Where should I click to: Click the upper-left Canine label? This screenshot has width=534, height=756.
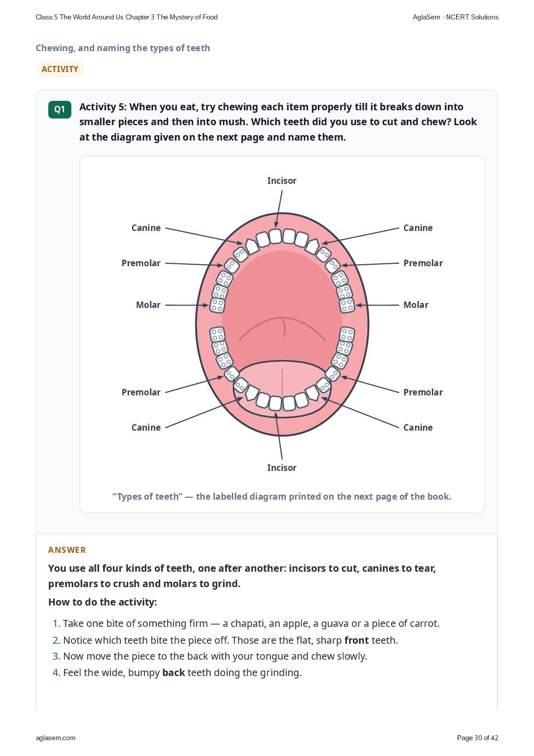pyautogui.click(x=146, y=228)
